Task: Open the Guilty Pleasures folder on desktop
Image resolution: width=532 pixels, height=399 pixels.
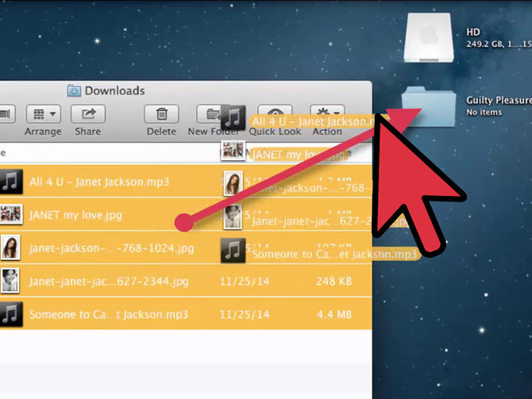Action: [x=429, y=106]
